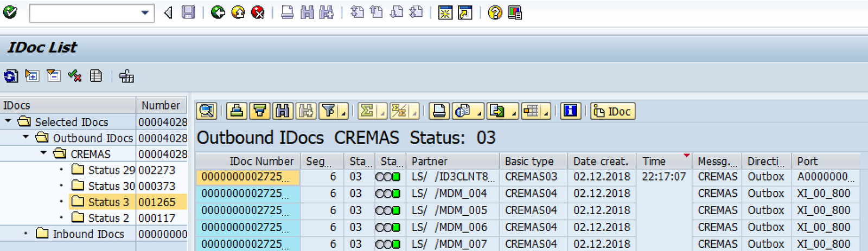Sort the list in ascending order
This screenshot has height=251, width=868.
[x=237, y=111]
